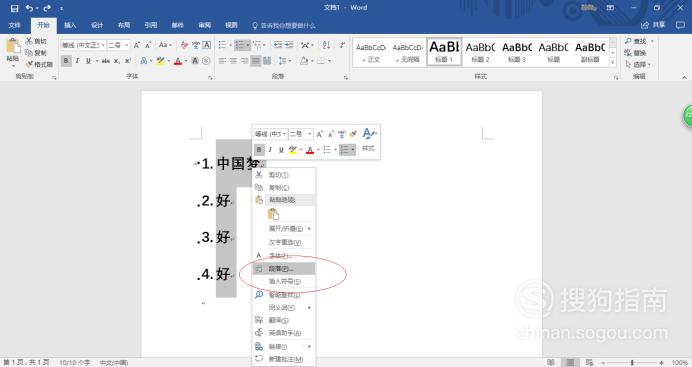Choose 剪切(T) from context menu
The height and width of the screenshot is (367, 692).
(284, 175)
